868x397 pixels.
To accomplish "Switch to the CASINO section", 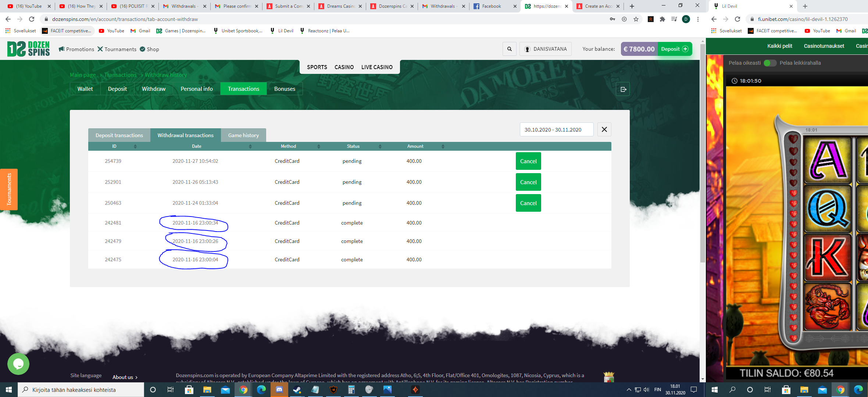I will click(x=344, y=67).
